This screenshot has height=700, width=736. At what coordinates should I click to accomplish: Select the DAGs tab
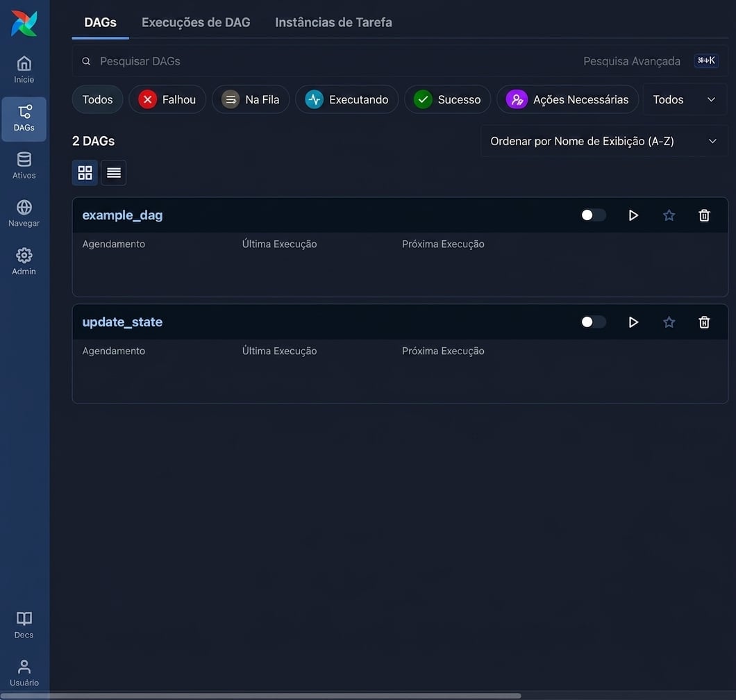pyautogui.click(x=101, y=22)
